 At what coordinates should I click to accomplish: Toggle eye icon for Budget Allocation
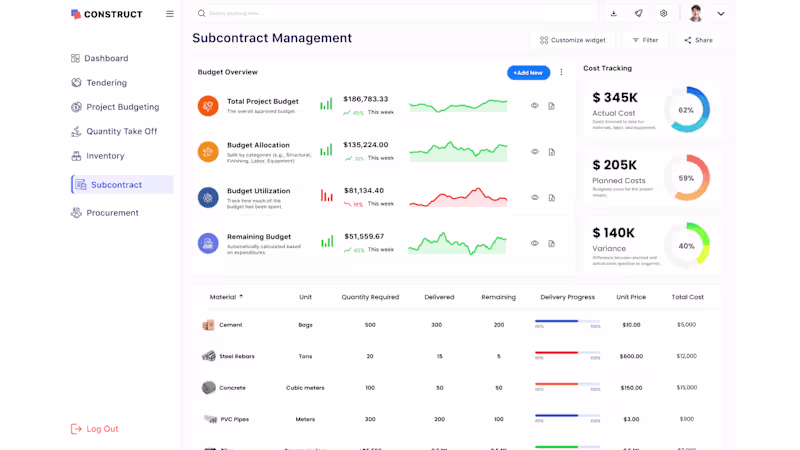[535, 152]
